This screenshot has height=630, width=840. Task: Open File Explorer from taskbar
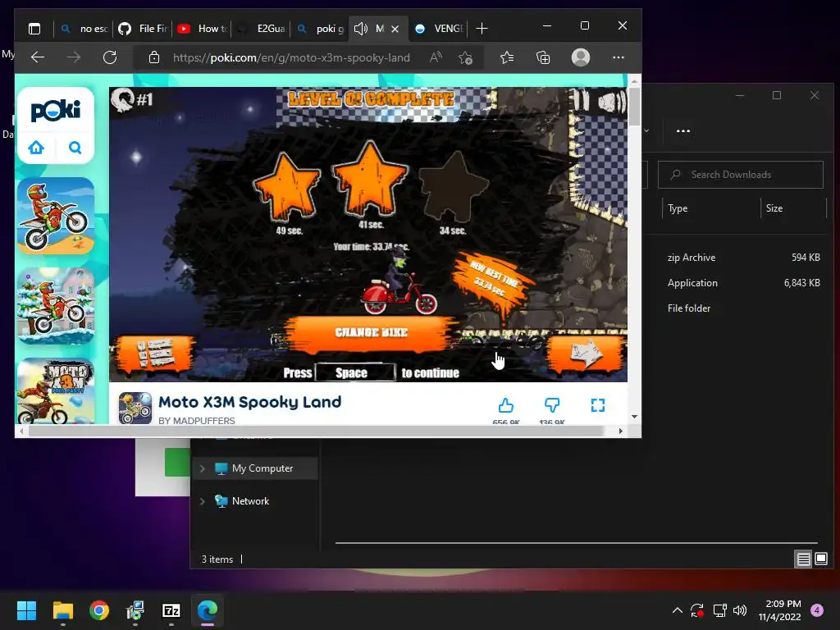pyautogui.click(x=62, y=610)
